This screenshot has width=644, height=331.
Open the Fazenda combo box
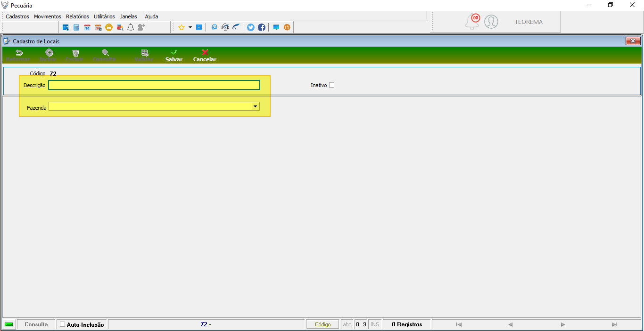click(154, 106)
